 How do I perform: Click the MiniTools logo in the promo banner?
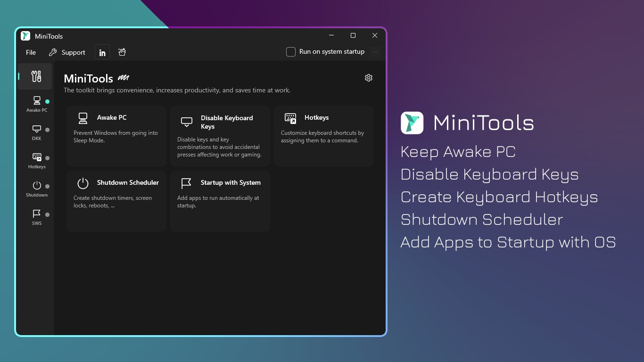[x=412, y=123]
